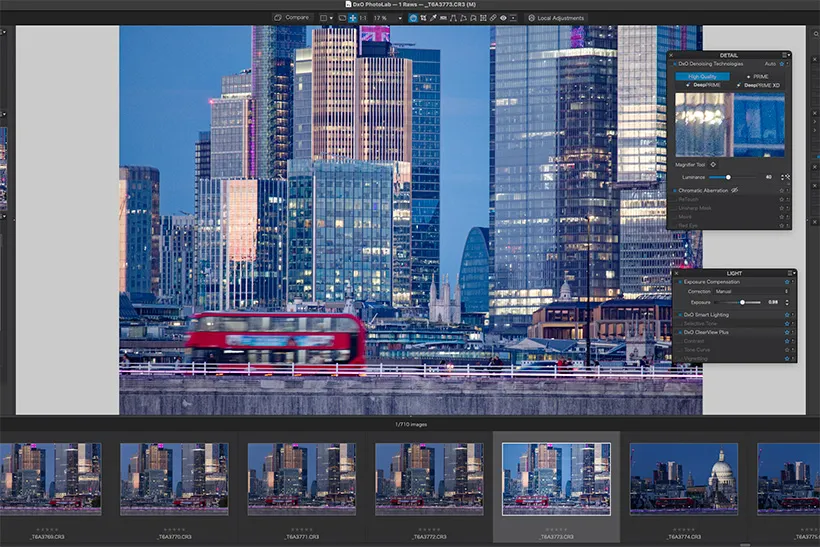Select High Quality denoising mode
The width and height of the screenshot is (820, 547).
click(702, 77)
